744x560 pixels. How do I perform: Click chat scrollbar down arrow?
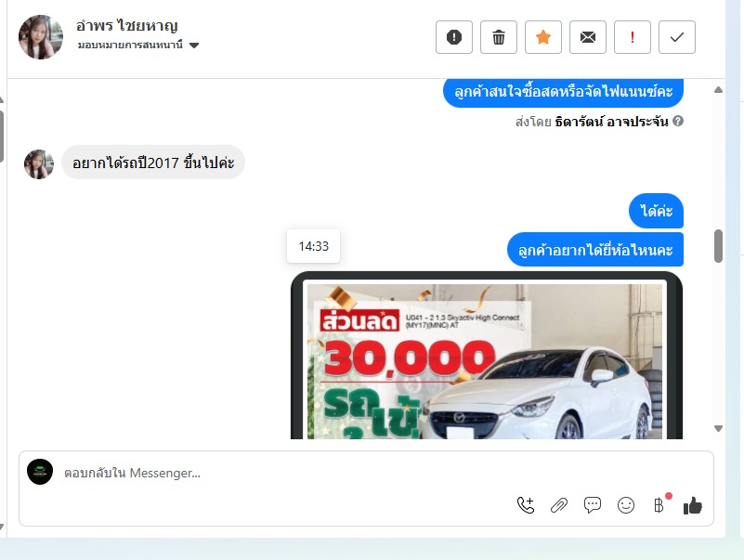pos(718,428)
